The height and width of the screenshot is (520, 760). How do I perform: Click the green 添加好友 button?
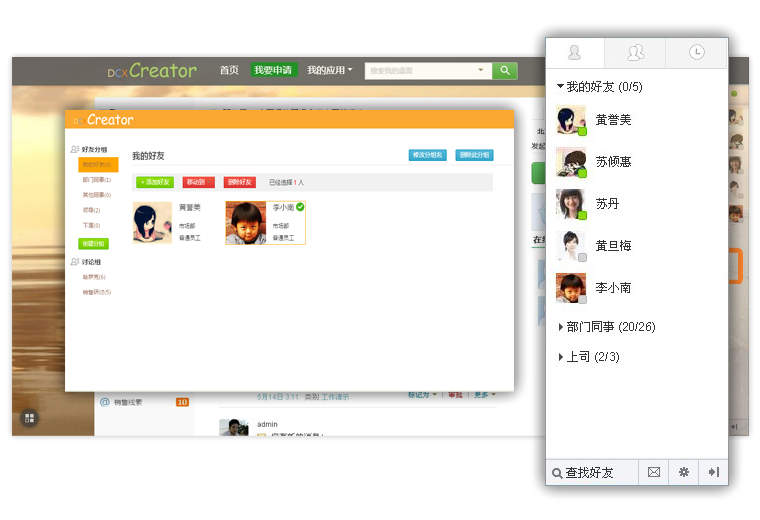(x=155, y=183)
